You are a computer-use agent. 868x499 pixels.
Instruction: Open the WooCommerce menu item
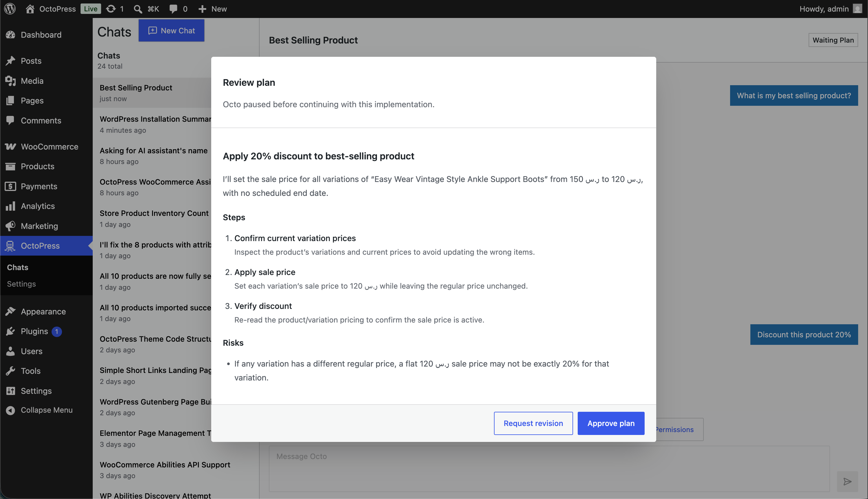46,147
